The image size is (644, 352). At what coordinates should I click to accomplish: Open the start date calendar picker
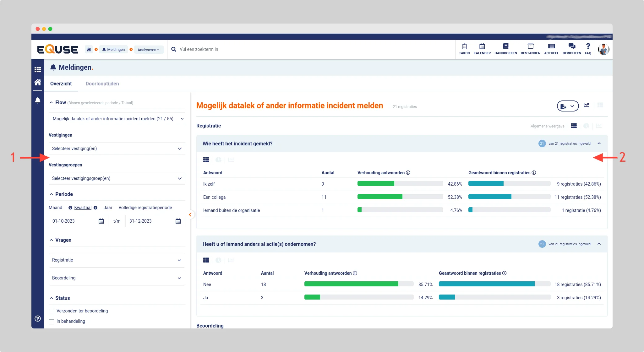coord(101,221)
